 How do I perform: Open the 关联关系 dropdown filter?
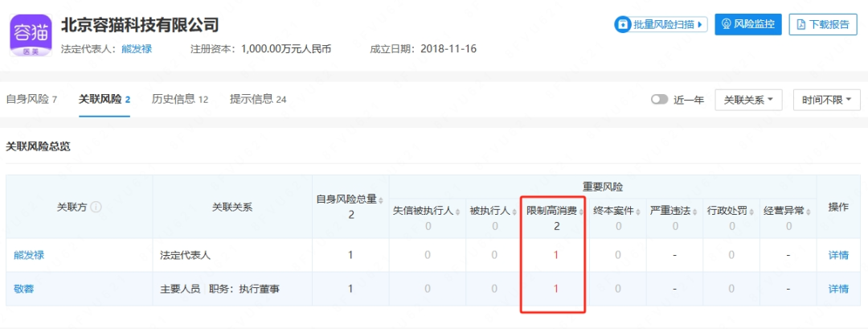pos(748,100)
